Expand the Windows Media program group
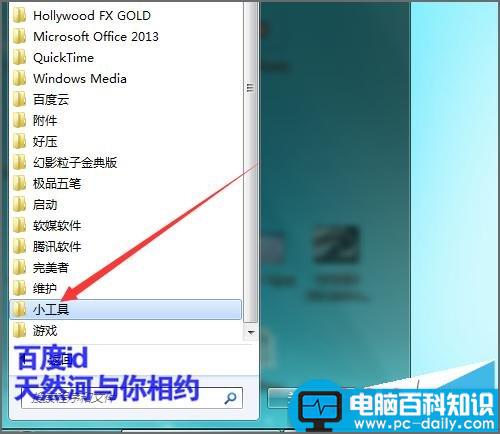 pos(80,79)
